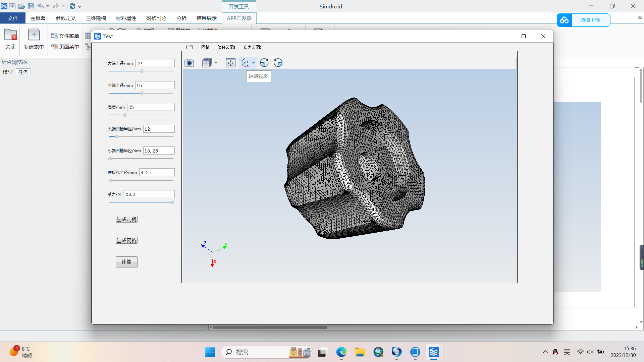Open the 网格剖分 ribbon tab

(156, 18)
